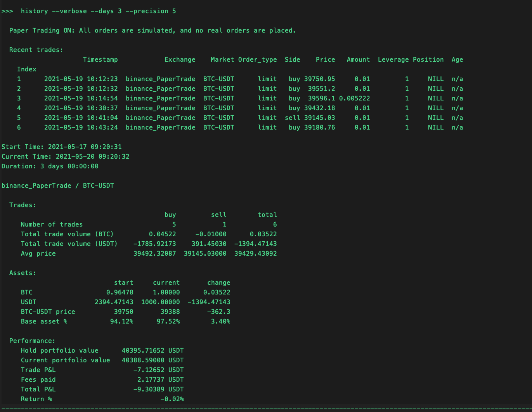The image size is (532, 412).
Task: Select the sell side in trade row 5
Action: tap(292, 118)
